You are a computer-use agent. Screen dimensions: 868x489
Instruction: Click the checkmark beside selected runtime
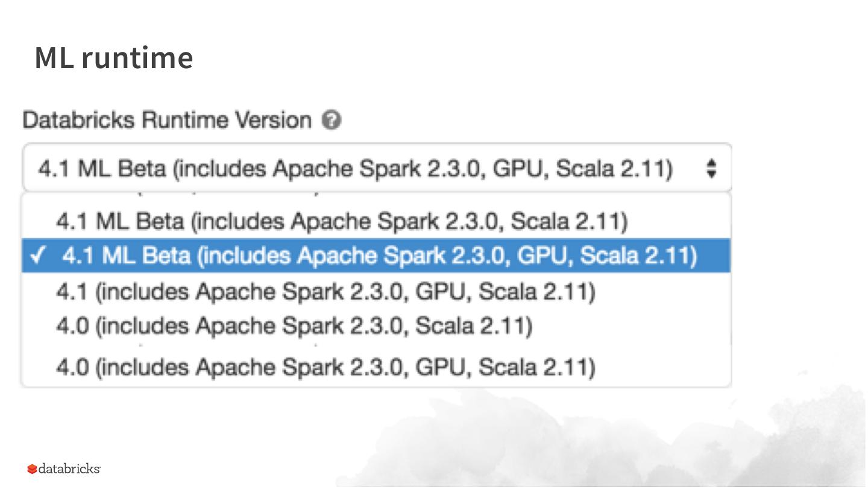point(37,256)
